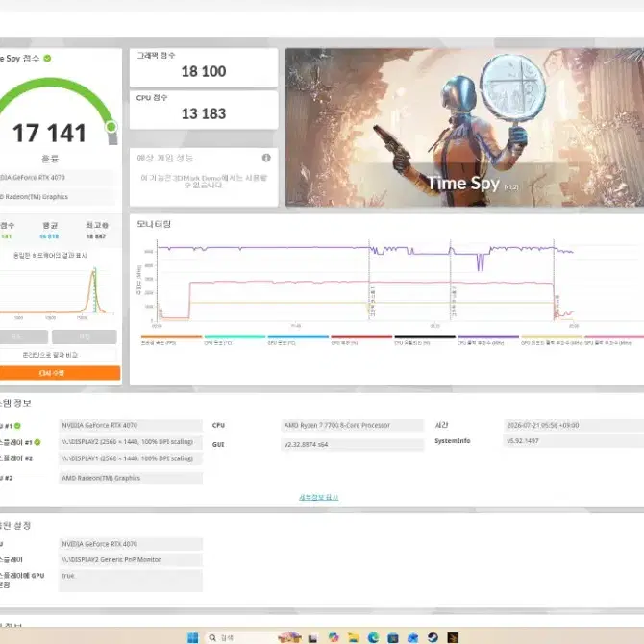Click the \\.\DISPLAY2 2560 × 1440 field
Viewport: 644px width, 644px height.
pos(131,442)
